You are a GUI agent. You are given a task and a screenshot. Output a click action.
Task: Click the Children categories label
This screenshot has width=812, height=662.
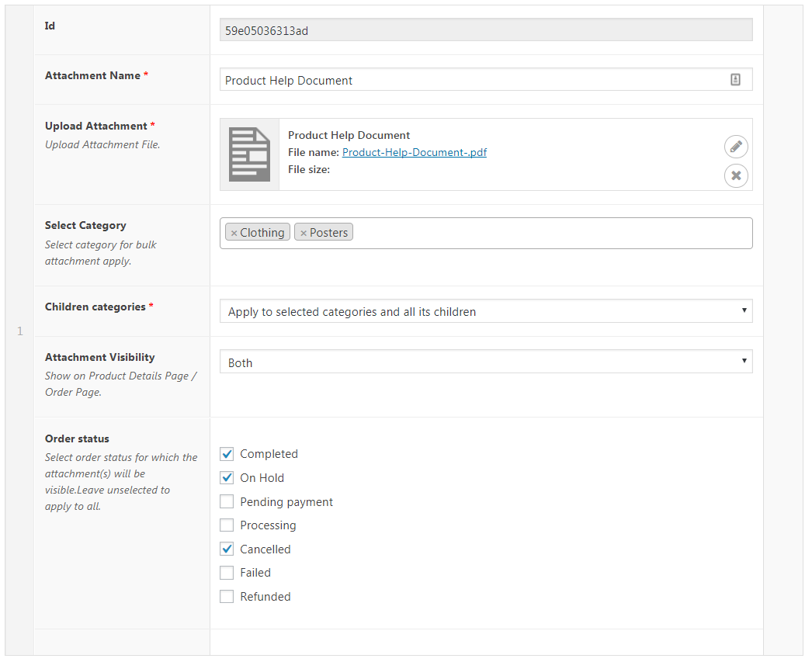click(x=95, y=307)
